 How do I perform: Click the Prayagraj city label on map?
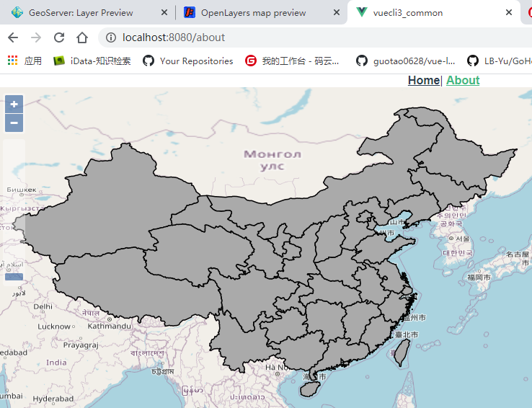tap(81, 345)
